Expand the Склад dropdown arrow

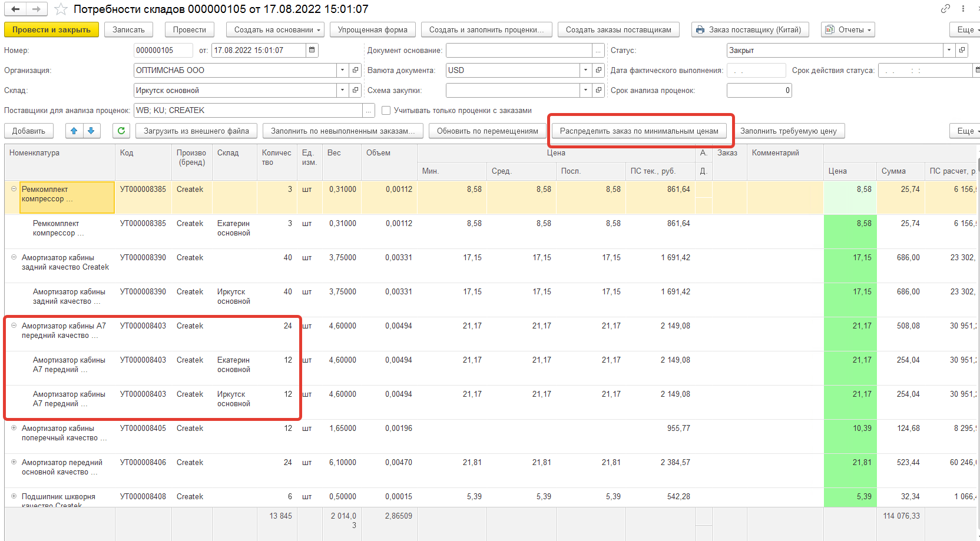(x=342, y=90)
